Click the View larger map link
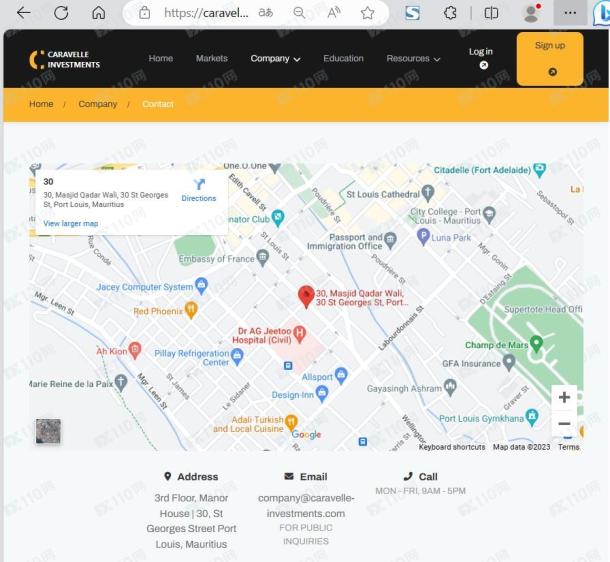610x562 pixels. pos(70,223)
